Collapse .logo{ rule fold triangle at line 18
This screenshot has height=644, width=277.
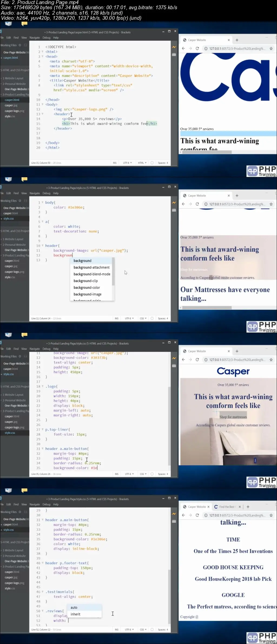(x=42, y=386)
